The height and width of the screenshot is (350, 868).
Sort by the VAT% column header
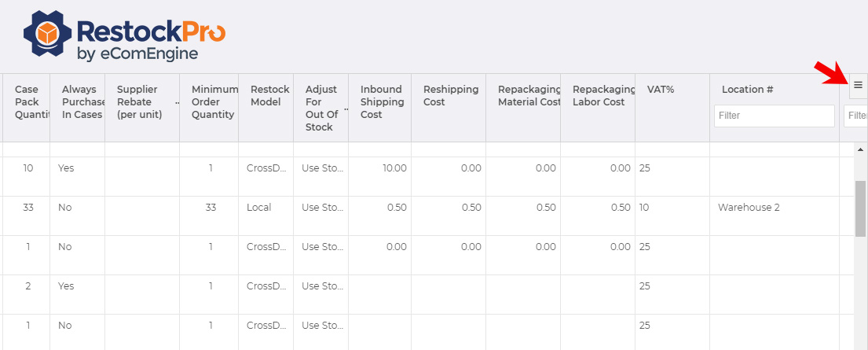click(661, 90)
